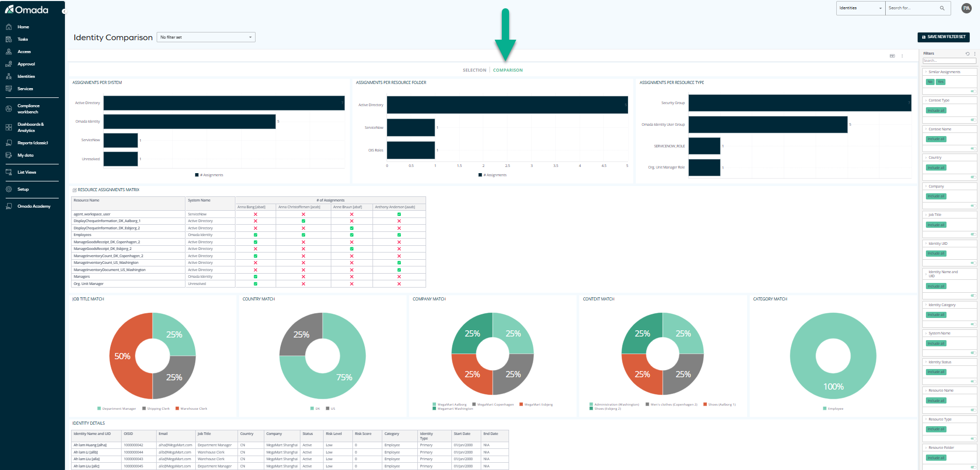The height and width of the screenshot is (470, 980).
Task: Click the Home icon in sidebar
Action: [9, 27]
